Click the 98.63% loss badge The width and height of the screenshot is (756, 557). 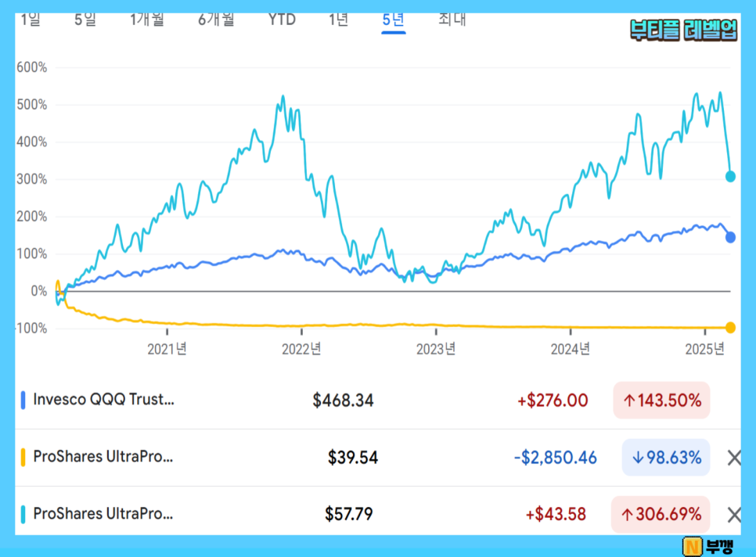coord(666,458)
